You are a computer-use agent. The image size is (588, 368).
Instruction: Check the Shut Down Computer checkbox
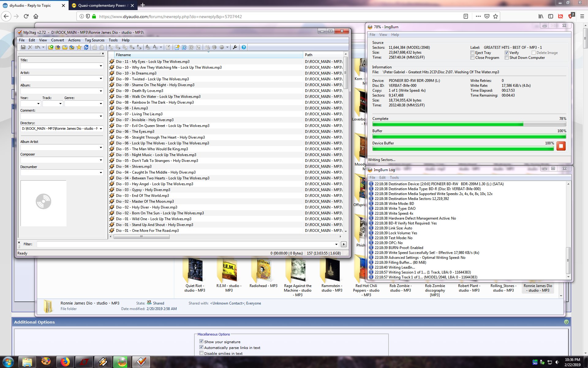tap(507, 58)
